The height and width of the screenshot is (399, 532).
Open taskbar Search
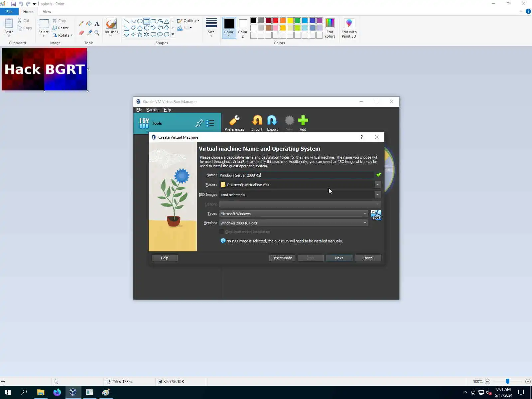point(24,392)
